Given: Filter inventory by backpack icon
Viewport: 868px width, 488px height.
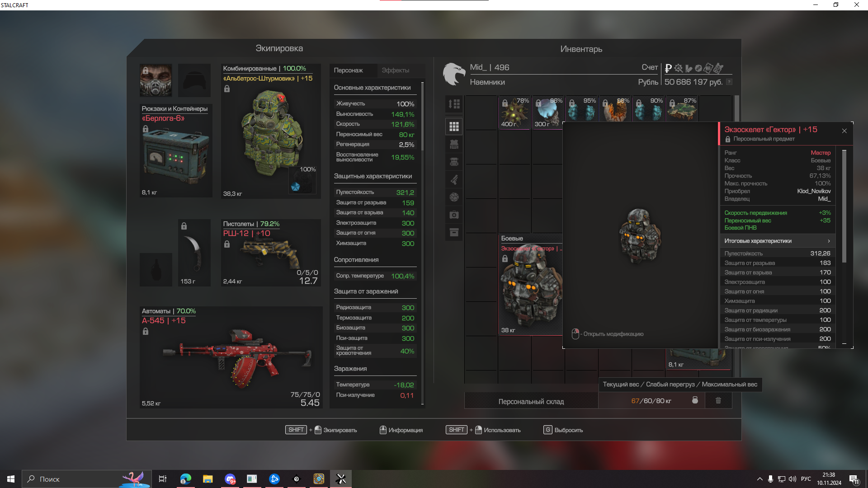Looking at the screenshot, I should point(454,162).
